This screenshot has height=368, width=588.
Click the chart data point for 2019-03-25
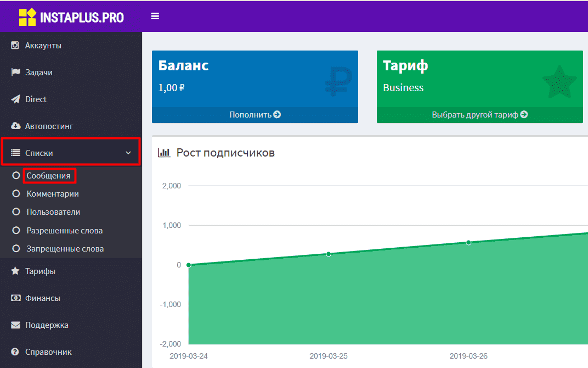(x=329, y=254)
